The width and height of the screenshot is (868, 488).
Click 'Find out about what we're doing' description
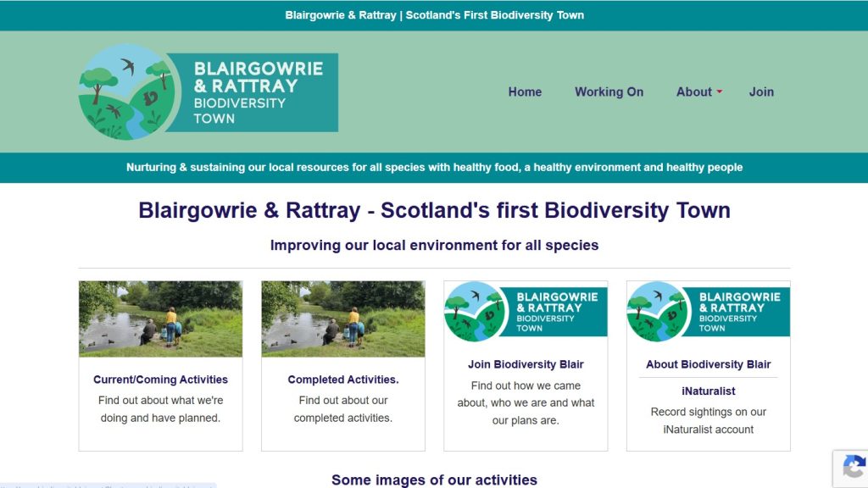pyautogui.click(x=160, y=409)
